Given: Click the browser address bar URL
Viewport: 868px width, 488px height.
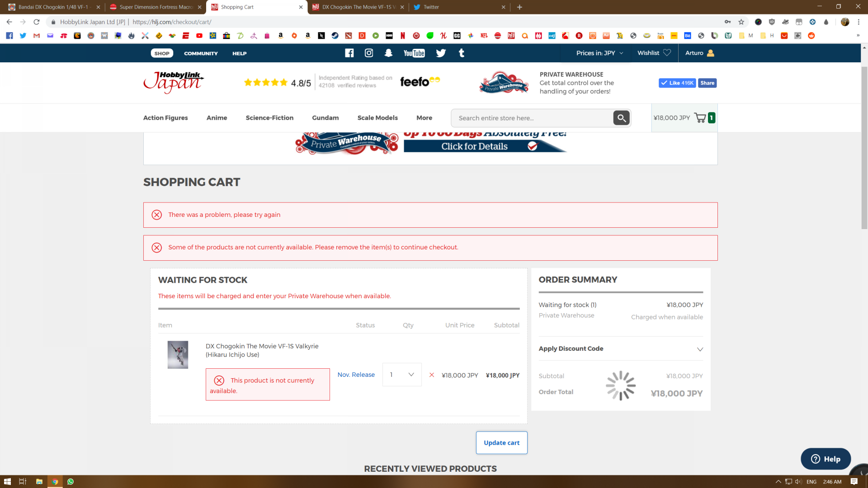Looking at the screenshot, I should (172, 22).
